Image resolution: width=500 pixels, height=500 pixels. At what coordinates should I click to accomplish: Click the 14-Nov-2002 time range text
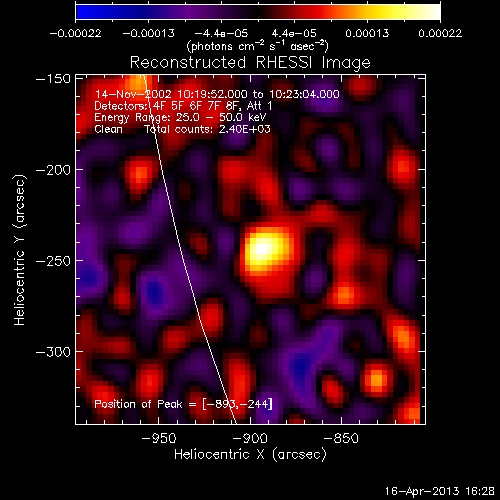[x=217, y=94]
